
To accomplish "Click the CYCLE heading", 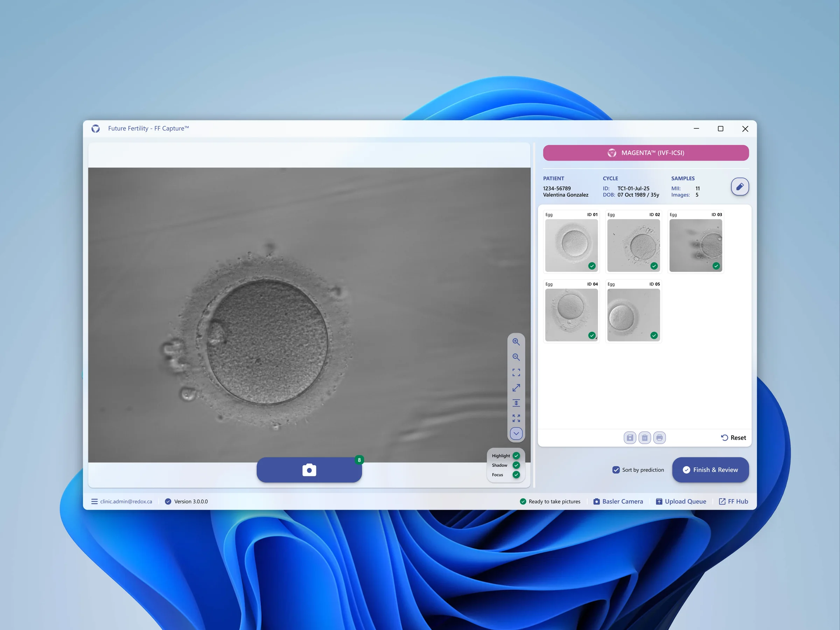I will (x=610, y=178).
